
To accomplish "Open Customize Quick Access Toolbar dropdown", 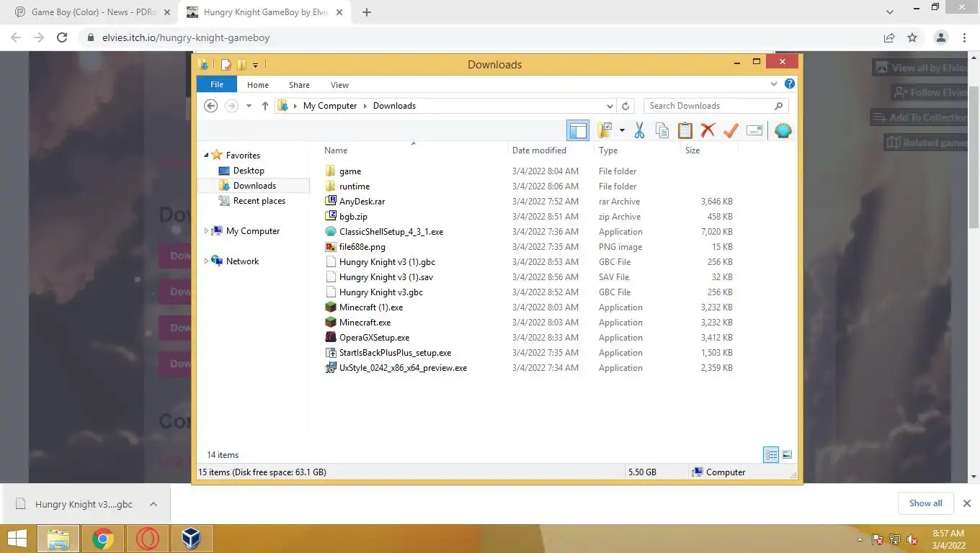I will click(255, 66).
